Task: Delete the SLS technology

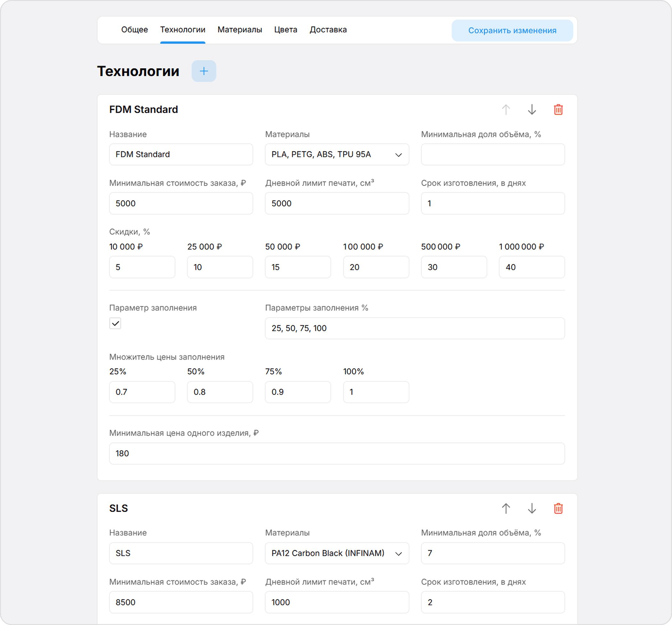Action: (x=558, y=509)
